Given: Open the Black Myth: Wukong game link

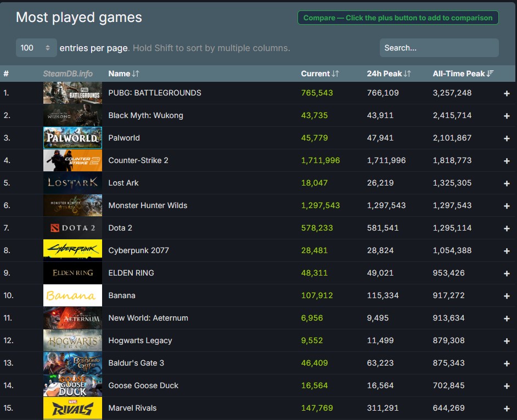Looking at the screenshot, I should (145, 115).
